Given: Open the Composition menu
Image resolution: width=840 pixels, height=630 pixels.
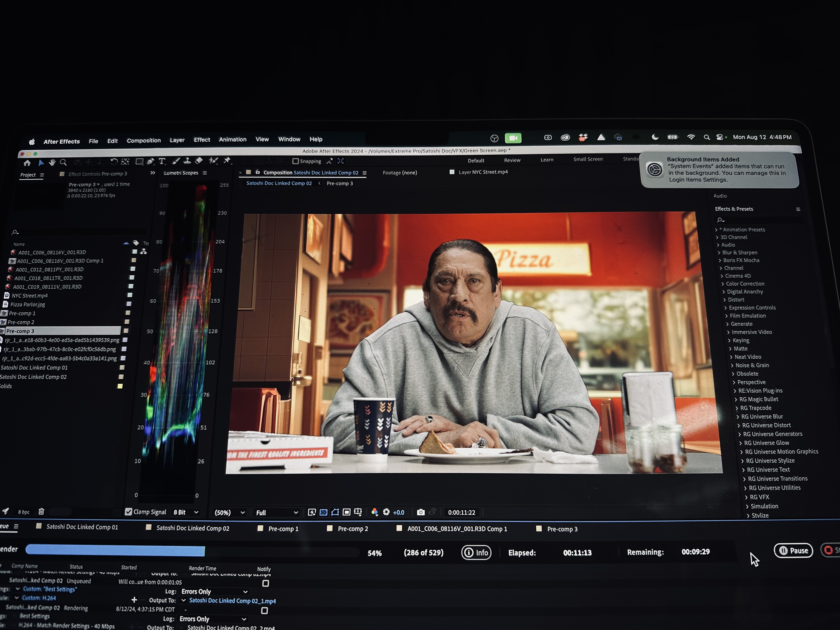Looking at the screenshot, I should point(143,141).
